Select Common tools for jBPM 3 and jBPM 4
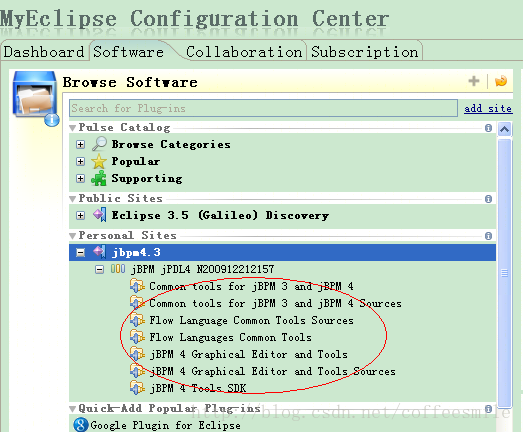 [251, 286]
